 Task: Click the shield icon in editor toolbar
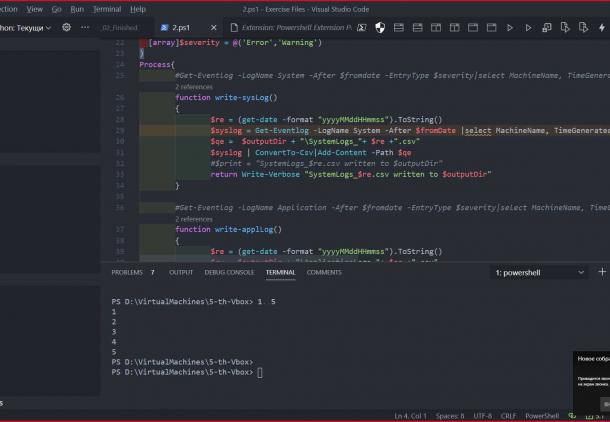coord(381,28)
